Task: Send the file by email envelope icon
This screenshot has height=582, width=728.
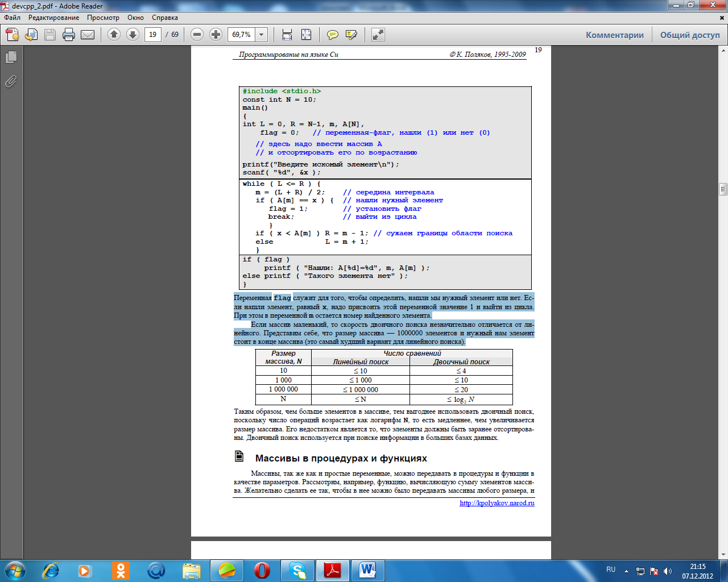Action: tap(88, 35)
